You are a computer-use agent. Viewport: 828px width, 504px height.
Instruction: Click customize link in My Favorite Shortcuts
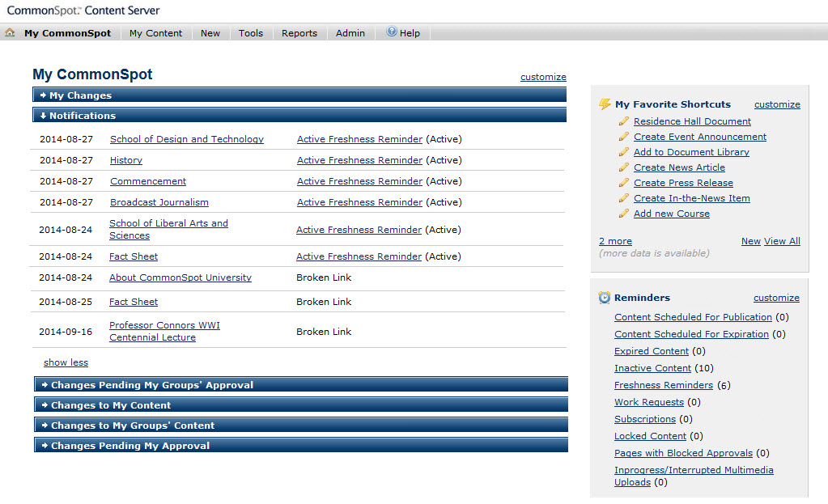click(777, 104)
